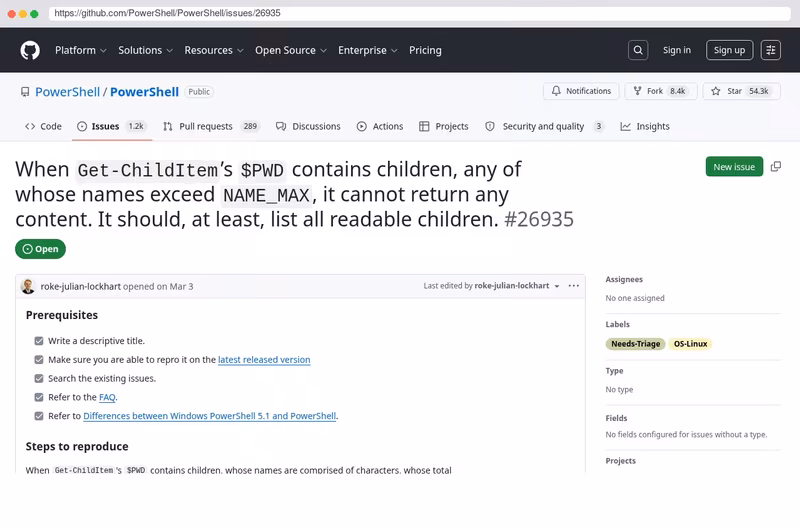The image size is (800, 528).
Task: Click the Insights graph icon
Action: [x=625, y=126]
